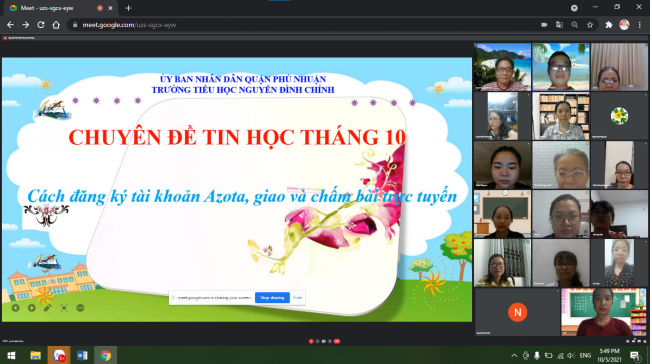The image size is (652, 364).
Task: Open zoom level icon in address bar
Action: coord(575,25)
